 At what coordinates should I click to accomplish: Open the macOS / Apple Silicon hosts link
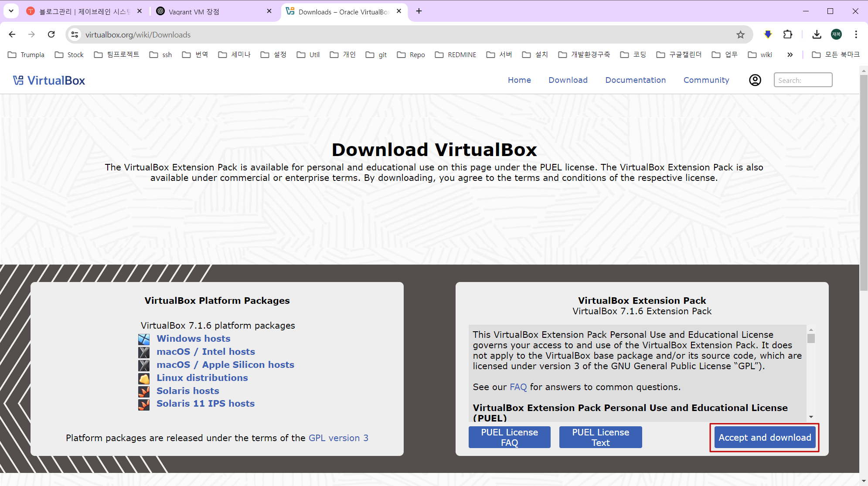pos(225,365)
